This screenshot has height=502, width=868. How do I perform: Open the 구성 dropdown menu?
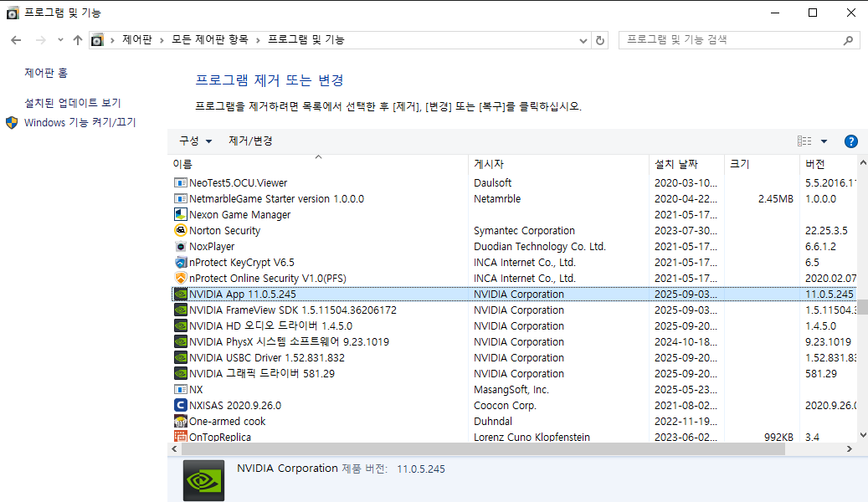195,141
